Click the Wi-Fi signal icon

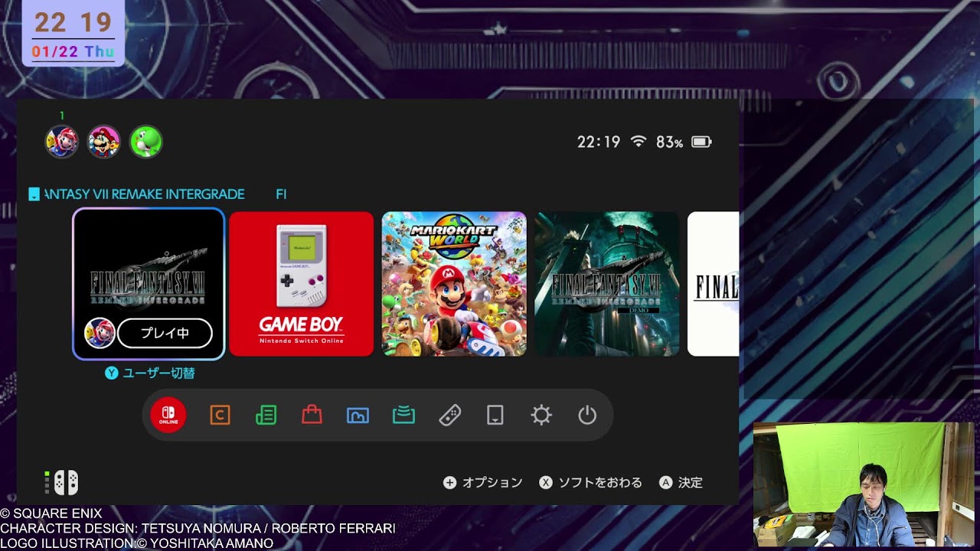[638, 142]
